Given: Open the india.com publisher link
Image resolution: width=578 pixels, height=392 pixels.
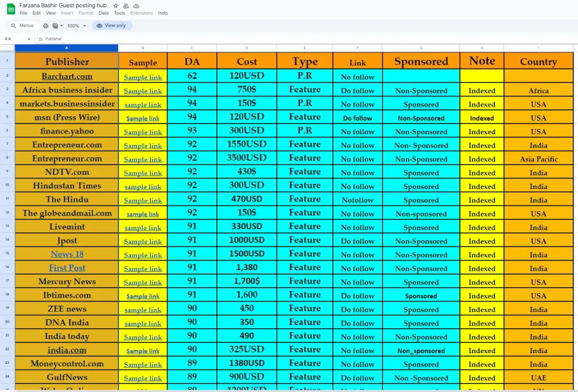Looking at the screenshot, I should click(x=67, y=350).
